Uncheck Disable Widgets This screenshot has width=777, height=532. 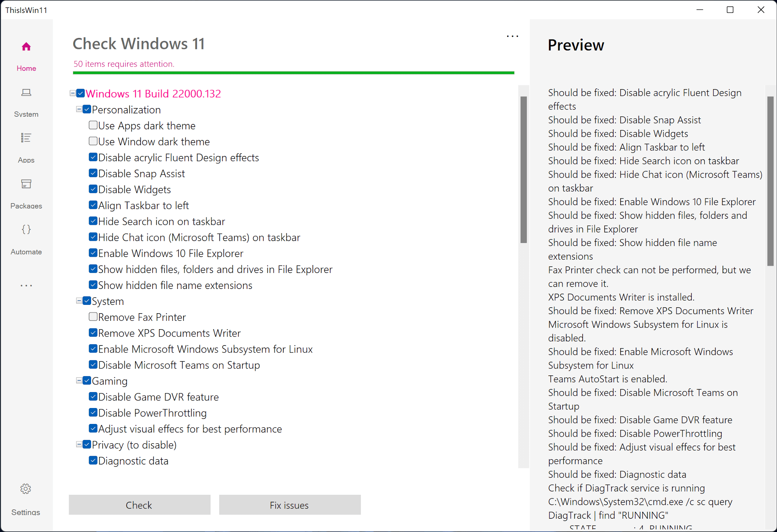click(93, 188)
